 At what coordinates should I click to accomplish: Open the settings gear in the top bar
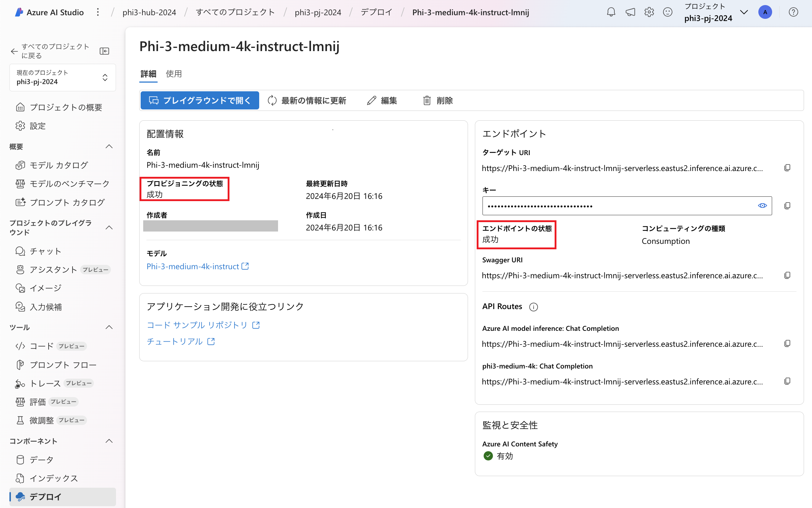pos(649,12)
